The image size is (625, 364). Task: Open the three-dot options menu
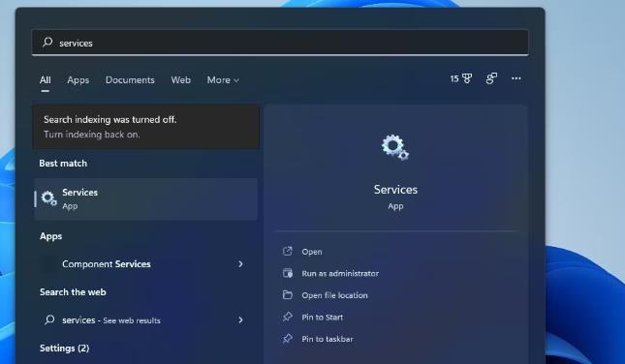pyautogui.click(x=516, y=78)
